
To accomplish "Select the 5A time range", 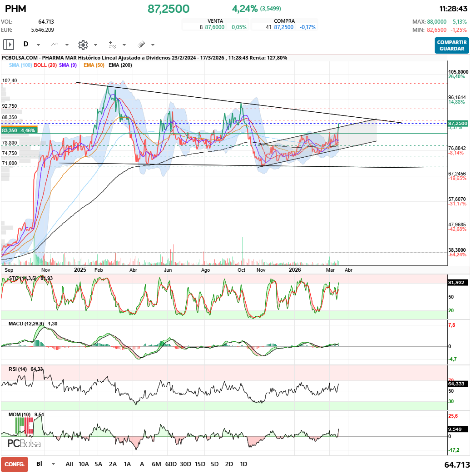I will coord(98,464).
